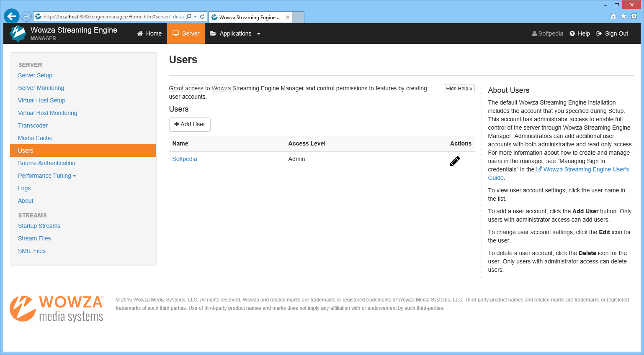Click the Wowza media systems footer logo
Viewport: 644px width, 355px height.
tap(57, 309)
